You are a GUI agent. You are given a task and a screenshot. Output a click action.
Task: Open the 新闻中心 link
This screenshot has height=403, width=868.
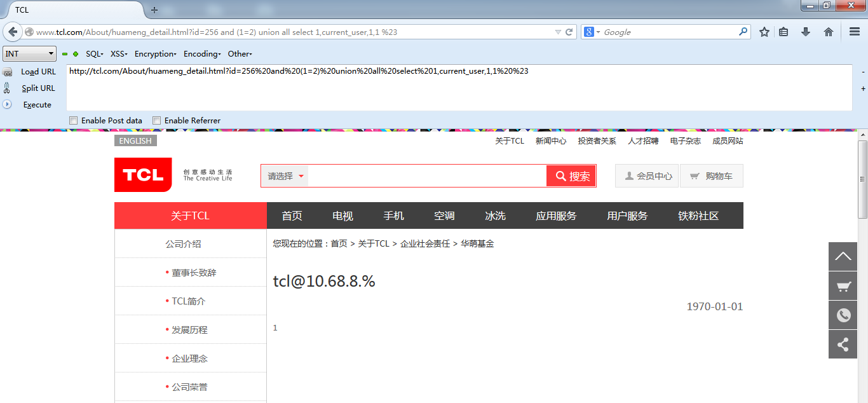pos(551,141)
